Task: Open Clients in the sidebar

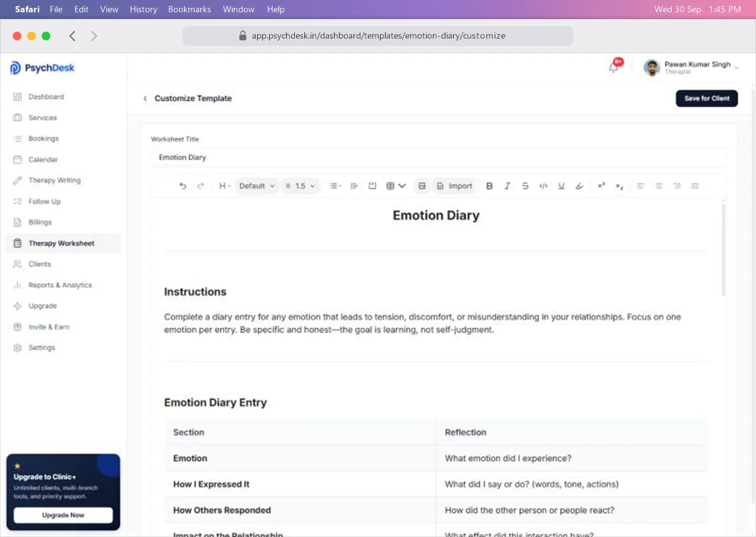Action: click(63, 264)
